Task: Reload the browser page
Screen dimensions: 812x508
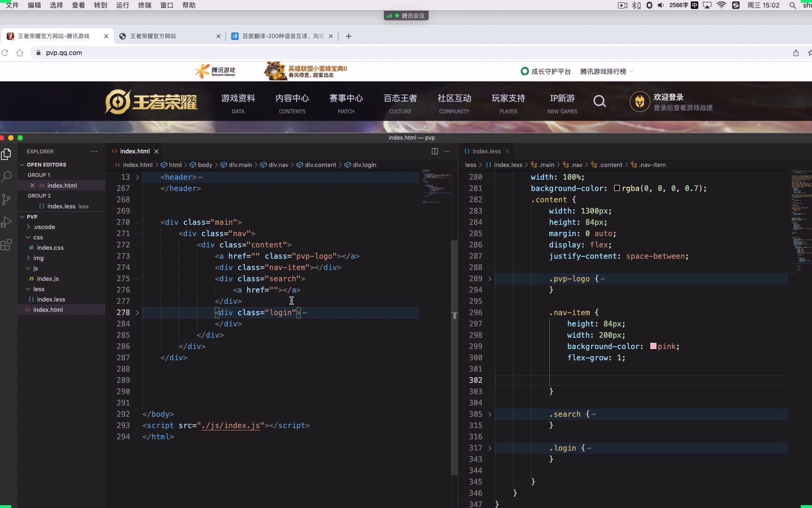Action: 5,53
